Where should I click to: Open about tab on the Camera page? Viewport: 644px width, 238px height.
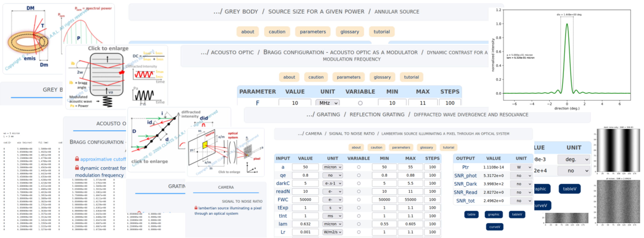(x=356, y=147)
